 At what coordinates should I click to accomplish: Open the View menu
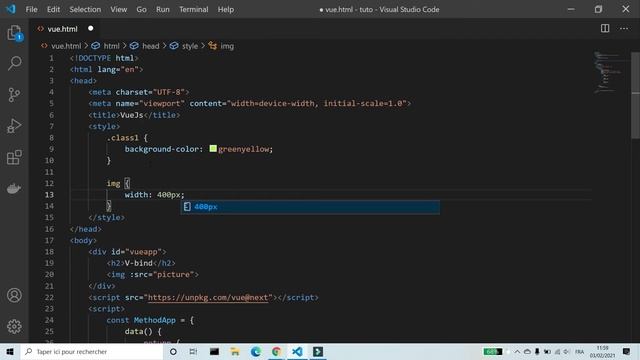coord(118,9)
